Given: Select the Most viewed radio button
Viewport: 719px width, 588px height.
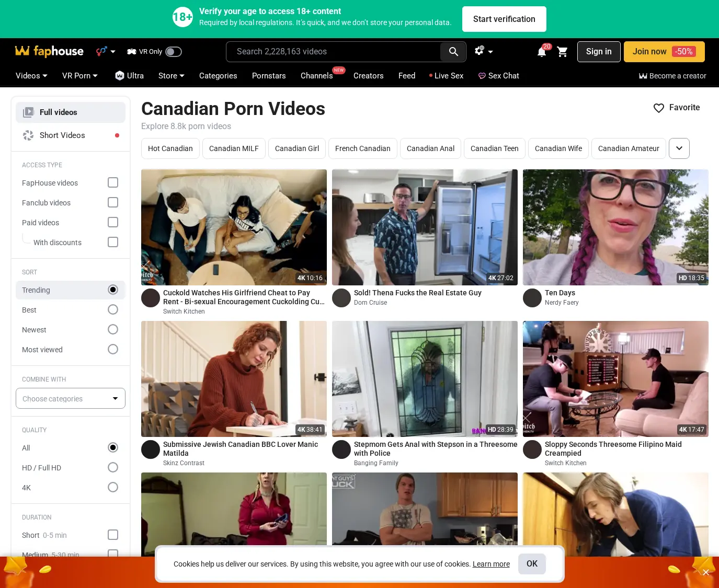Looking at the screenshot, I should coord(113,349).
